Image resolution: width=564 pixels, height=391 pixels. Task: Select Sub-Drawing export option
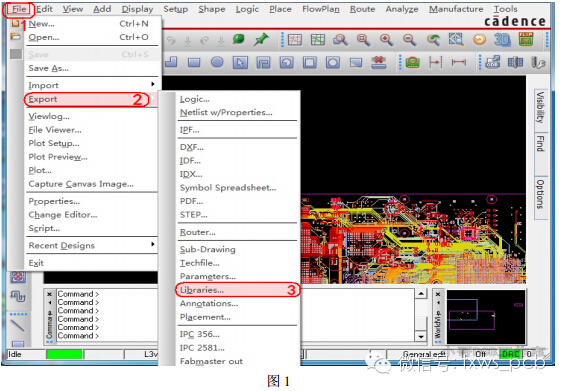point(237,250)
